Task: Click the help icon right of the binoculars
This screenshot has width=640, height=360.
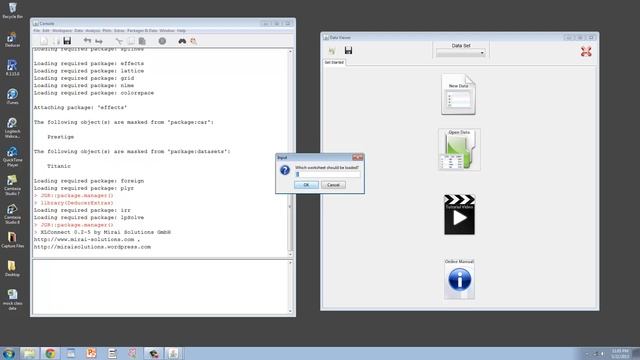Action: tap(193, 41)
